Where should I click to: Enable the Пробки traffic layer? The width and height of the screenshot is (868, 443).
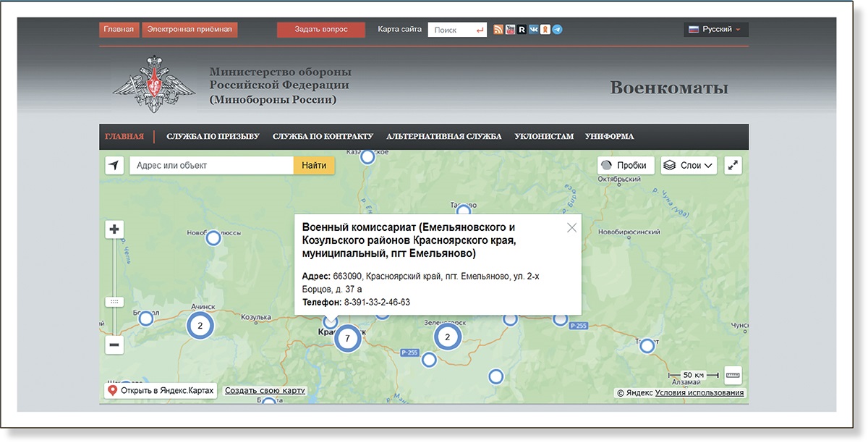tap(625, 164)
